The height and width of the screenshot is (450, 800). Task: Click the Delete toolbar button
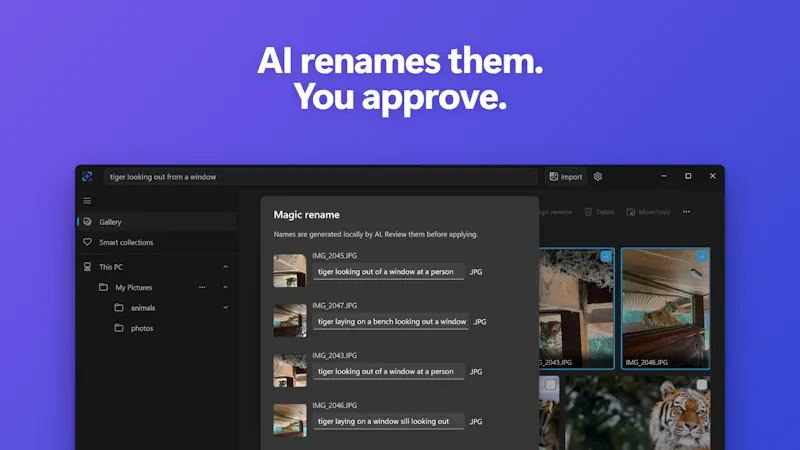tap(599, 212)
